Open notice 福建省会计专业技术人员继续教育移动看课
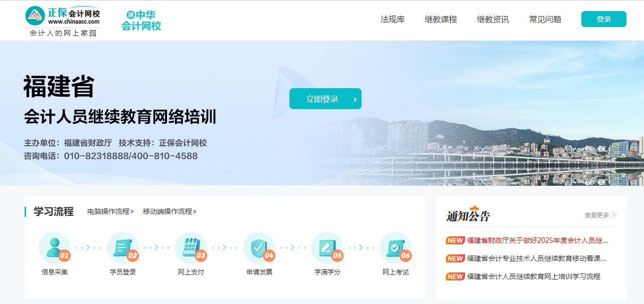Image resolution: width=644 pixels, height=304 pixels. click(x=537, y=258)
